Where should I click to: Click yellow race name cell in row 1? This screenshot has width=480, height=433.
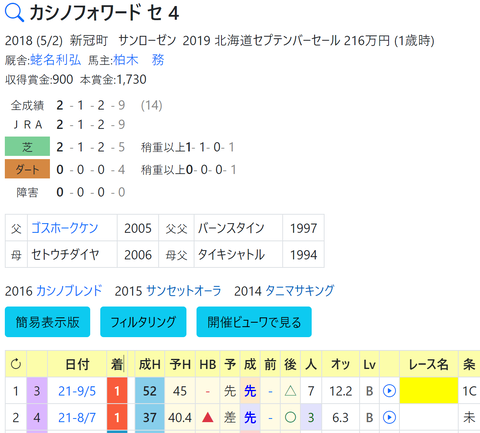tap(429, 391)
